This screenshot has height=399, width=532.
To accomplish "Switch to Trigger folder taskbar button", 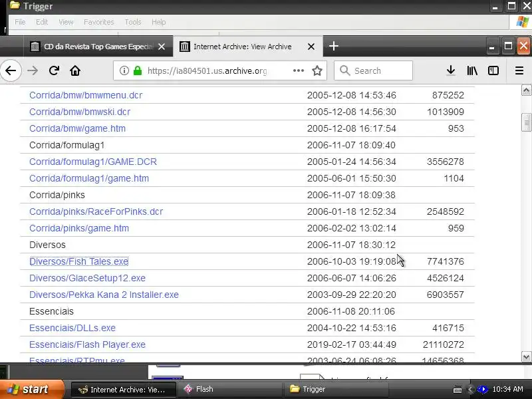I will pos(336,389).
